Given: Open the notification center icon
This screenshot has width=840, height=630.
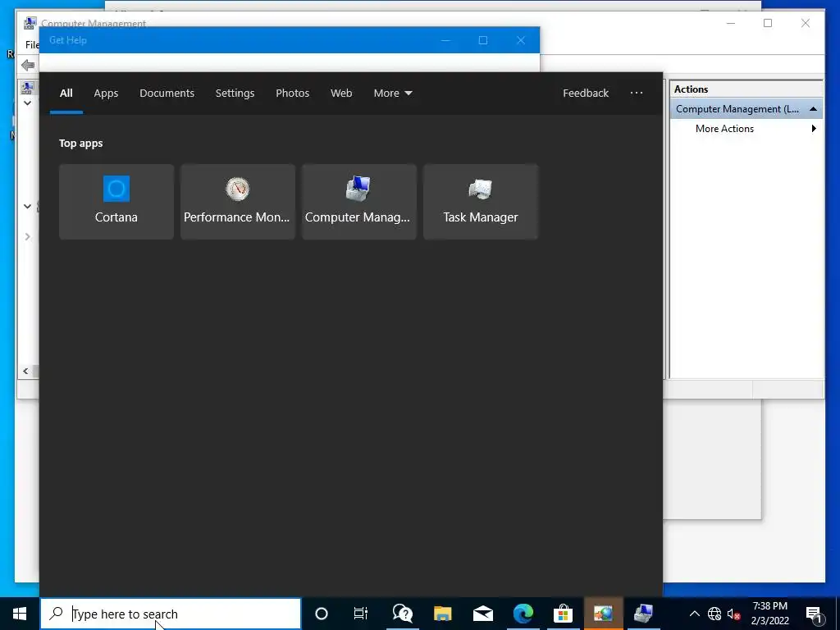Looking at the screenshot, I should click(x=814, y=614).
